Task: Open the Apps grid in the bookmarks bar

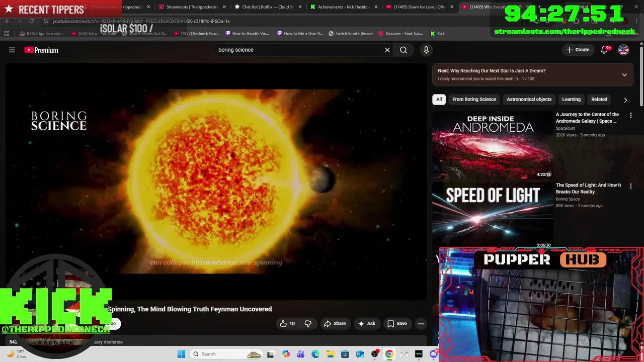Action: pyautogui.click(x=7, y=33)
